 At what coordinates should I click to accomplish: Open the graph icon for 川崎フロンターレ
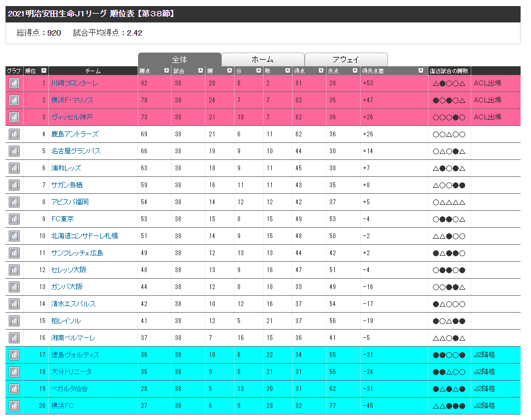[x=14, y=83]
